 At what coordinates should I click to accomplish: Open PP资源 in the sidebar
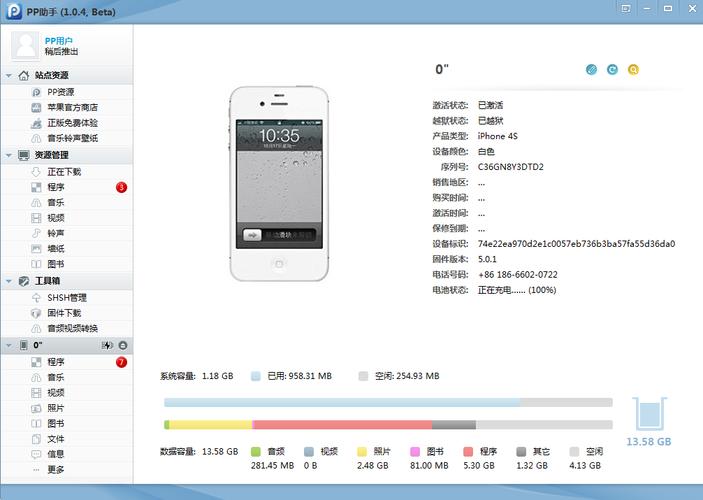(x=66, y=92)
